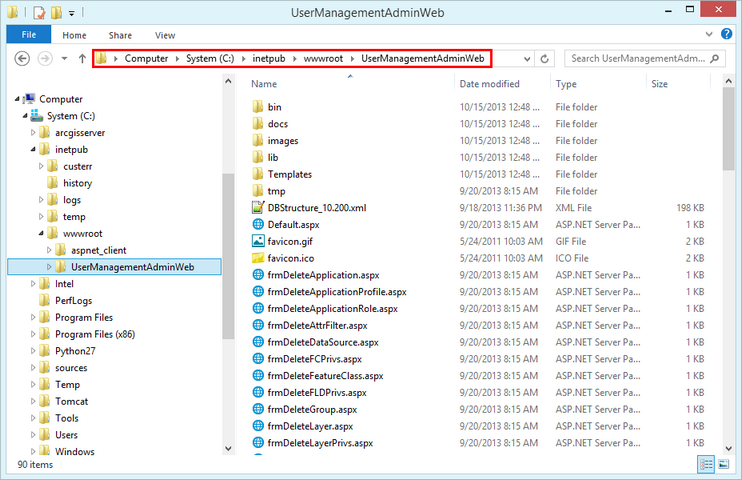
Task: Select frmDeleteApplicationRole.aspx file name
Action: pos(333,308)
